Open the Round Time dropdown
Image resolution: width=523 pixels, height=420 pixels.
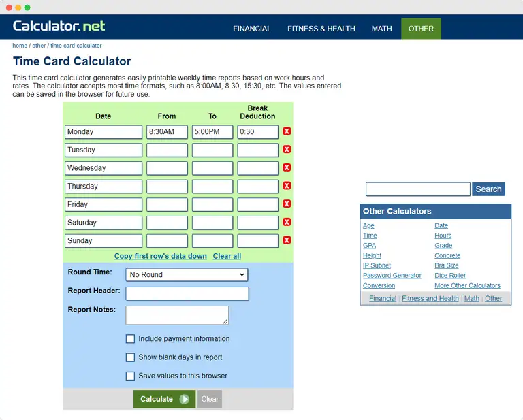click(x=187, y=274)
